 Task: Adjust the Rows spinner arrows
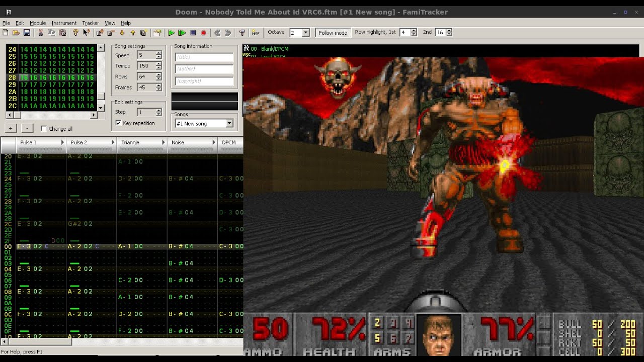158,76
